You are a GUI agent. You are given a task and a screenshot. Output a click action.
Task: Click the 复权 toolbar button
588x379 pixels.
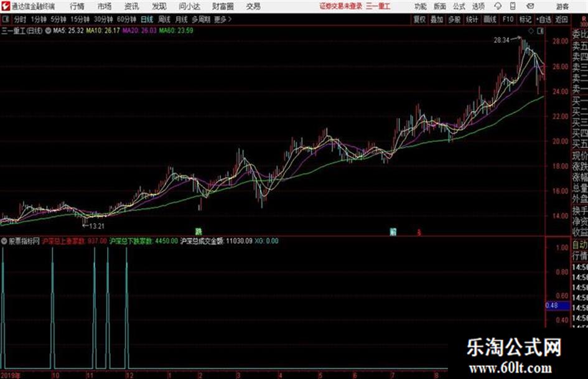(419, 19)
